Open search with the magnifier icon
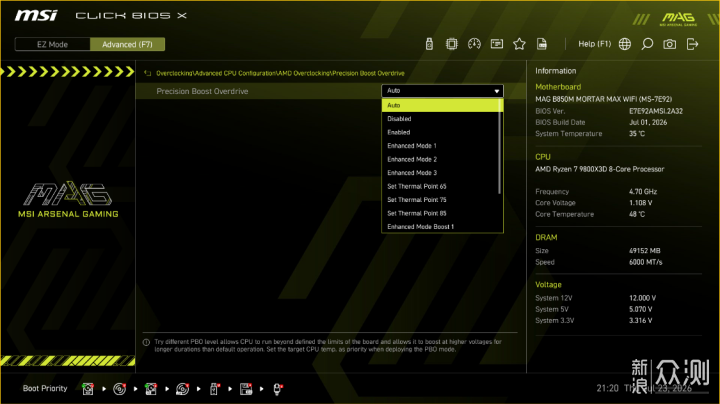This screenshot has height=404, width=720. click(x=647, y=44)
